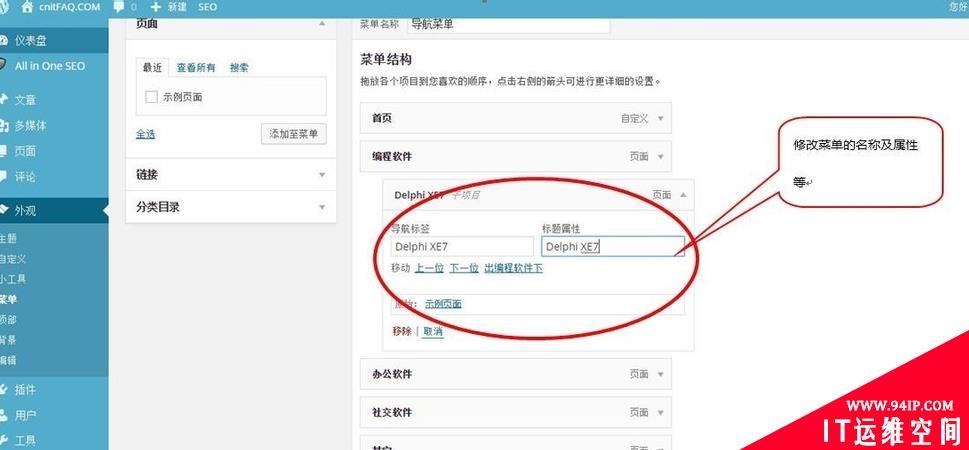This screenshot has height=450, width=969.
Task: Click the 移除 remove link
Action: point(402,331)
